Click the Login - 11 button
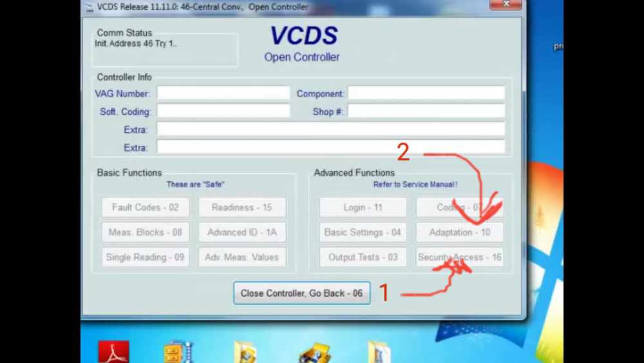Image resolution: width=644 pixels, height=363 pixels. click(363, 207)
